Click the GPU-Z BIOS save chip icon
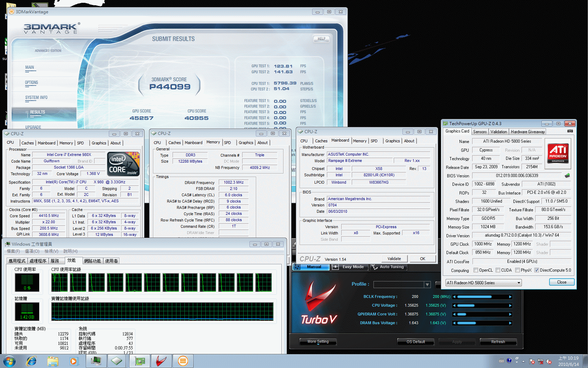This screenshot has width=588, height=368. click(x=567, y=176)
